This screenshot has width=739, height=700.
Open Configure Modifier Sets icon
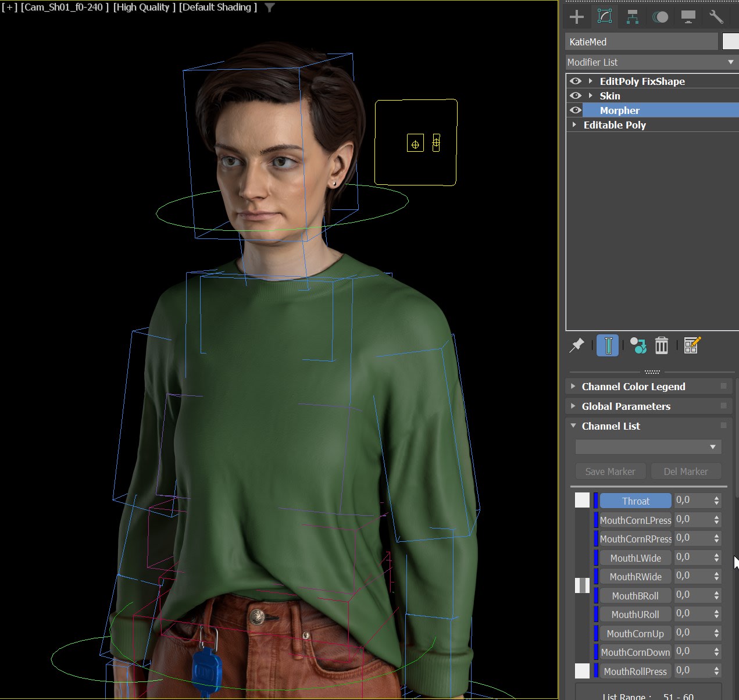click(x=692, y=345)
